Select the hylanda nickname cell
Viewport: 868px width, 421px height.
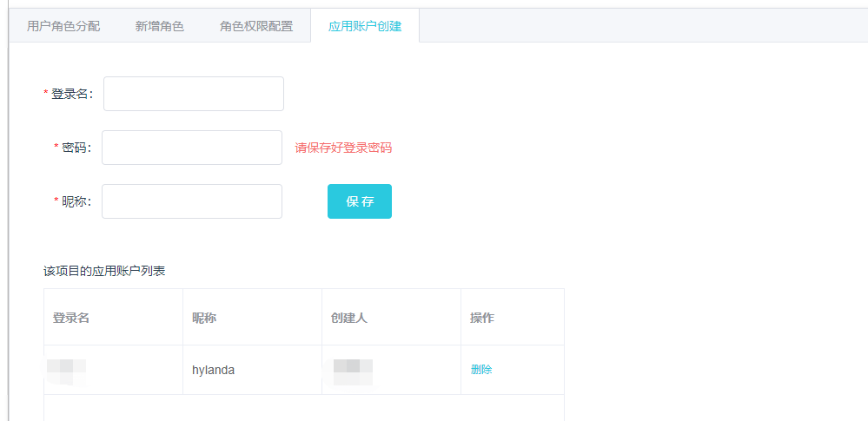pyautogui.click(x=214, y=370)
